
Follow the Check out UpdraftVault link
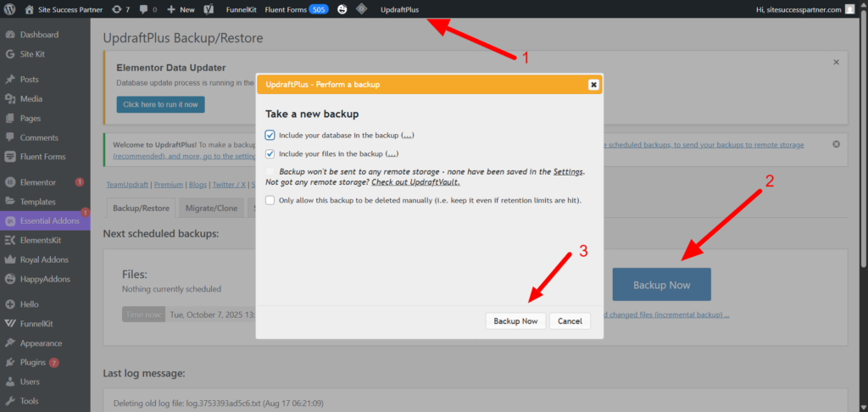click(415, 182)
